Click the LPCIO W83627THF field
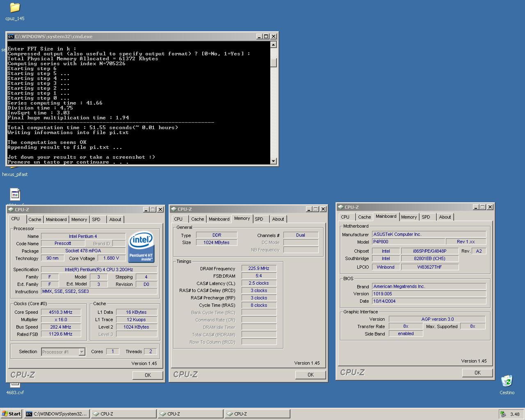Image resolution: width=525 pixels, height=420 pixels. point(429,267)
